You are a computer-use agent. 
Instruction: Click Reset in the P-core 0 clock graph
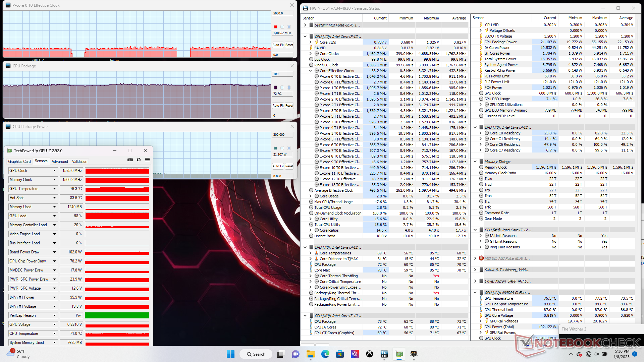tap(289, 45)
